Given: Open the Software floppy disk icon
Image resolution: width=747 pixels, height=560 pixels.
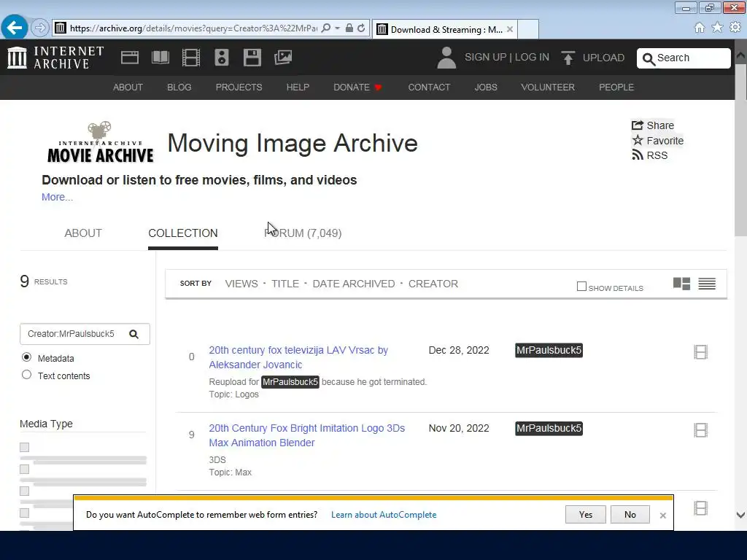Looking at the screenshot, I should coord(252,58).
